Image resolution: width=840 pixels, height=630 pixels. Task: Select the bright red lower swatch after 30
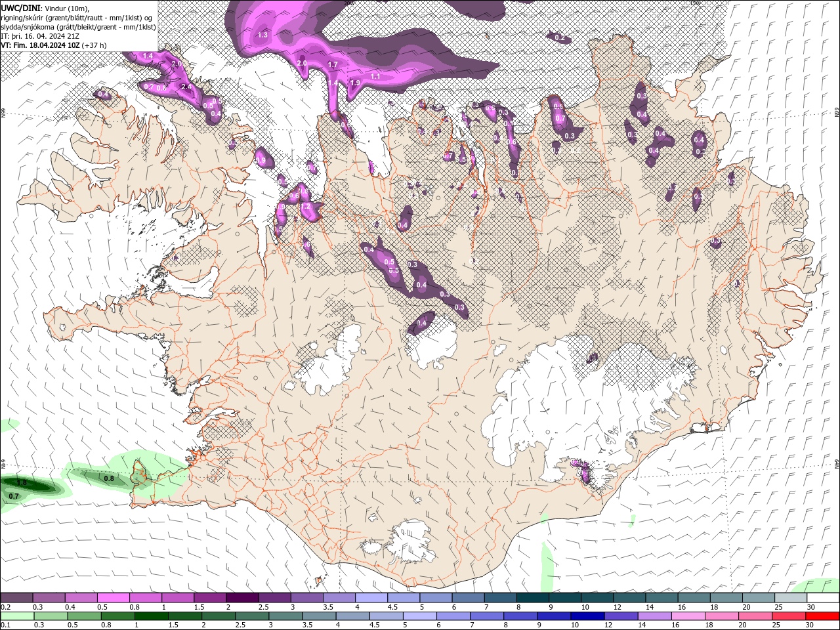click(823, 616)
